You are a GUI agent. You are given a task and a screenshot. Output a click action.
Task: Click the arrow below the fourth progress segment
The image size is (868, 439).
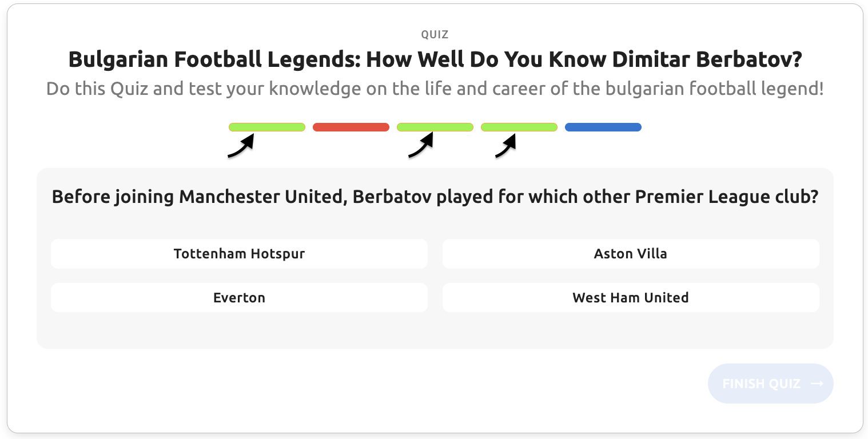coord(506,146)
